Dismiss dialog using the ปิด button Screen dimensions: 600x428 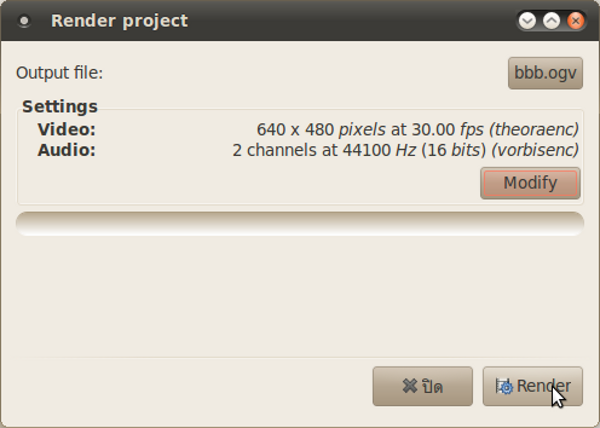[422, 386]
